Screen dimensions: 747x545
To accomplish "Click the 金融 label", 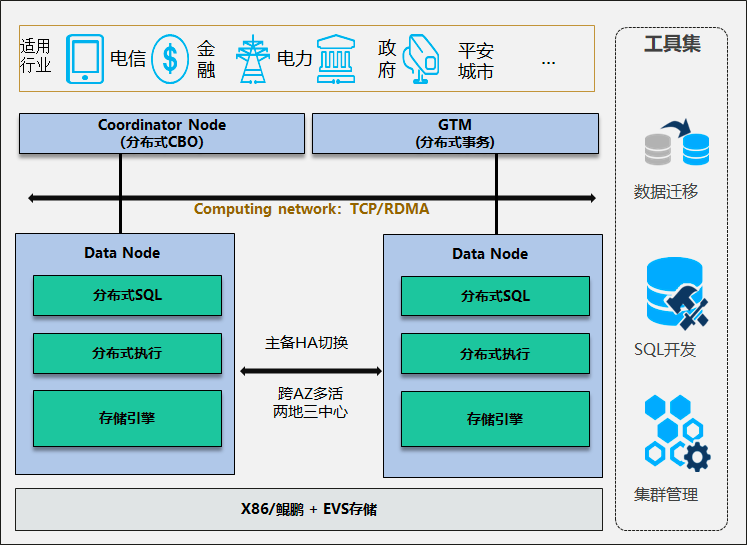I will coord(206,59).
